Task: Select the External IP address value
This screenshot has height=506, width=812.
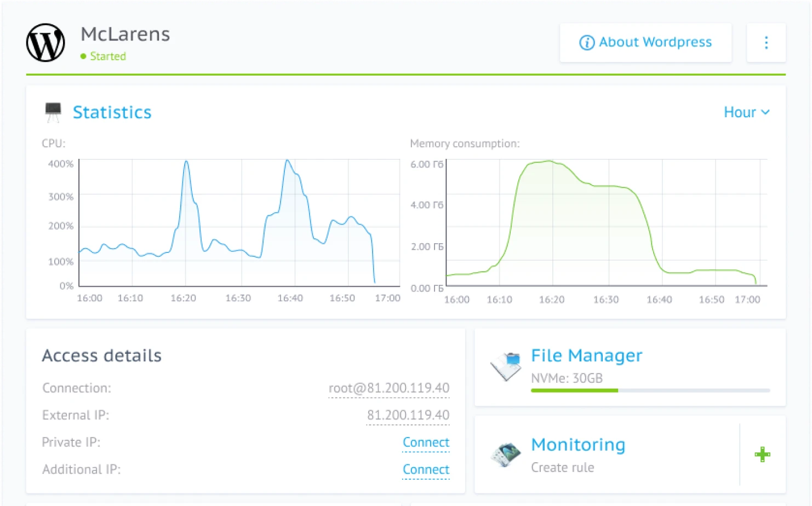Action: tap(408, 415)
